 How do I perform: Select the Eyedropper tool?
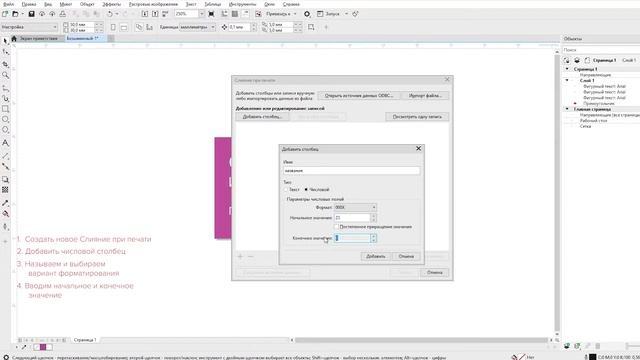[5, 203]
